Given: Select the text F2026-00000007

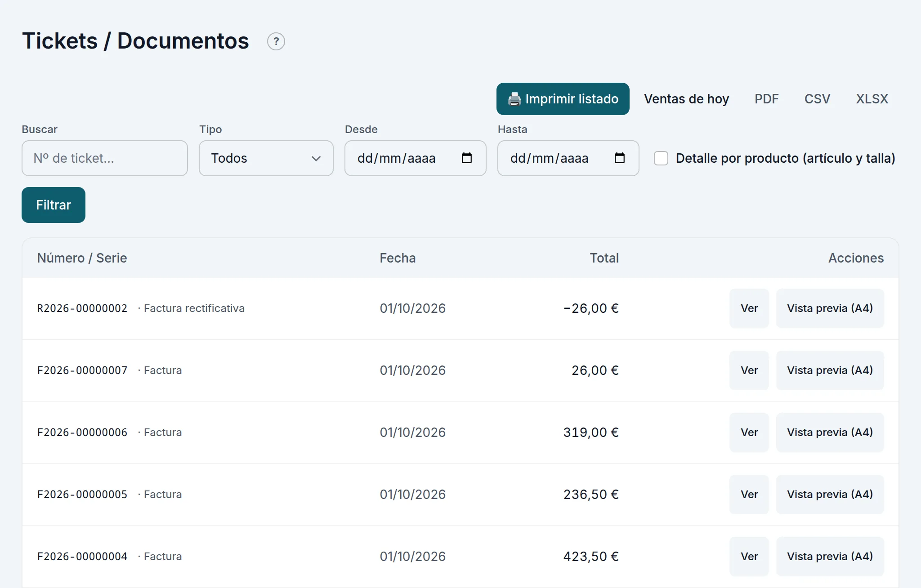Looking at the screenshot, I should [x=82, y=370].
